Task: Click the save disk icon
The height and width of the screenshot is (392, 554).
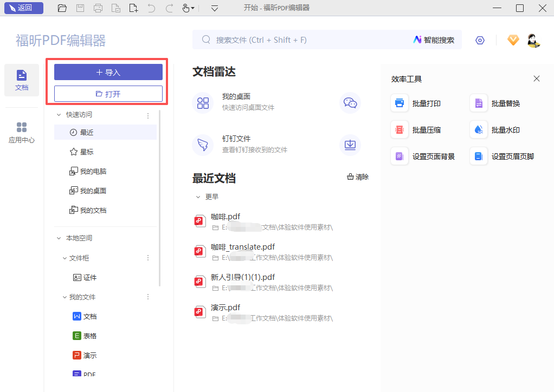Action: [x=80, y=8]
